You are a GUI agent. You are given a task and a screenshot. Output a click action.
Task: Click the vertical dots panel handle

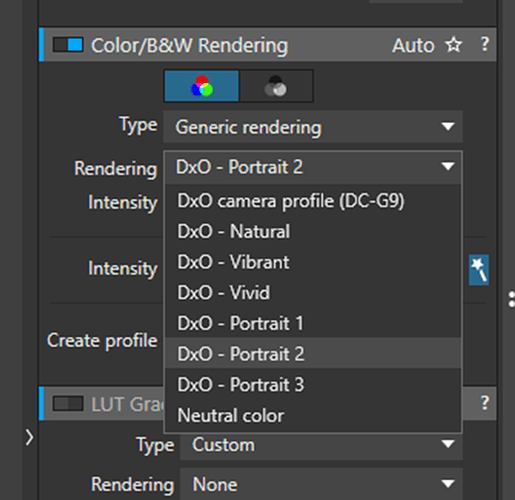click(512, 299)
